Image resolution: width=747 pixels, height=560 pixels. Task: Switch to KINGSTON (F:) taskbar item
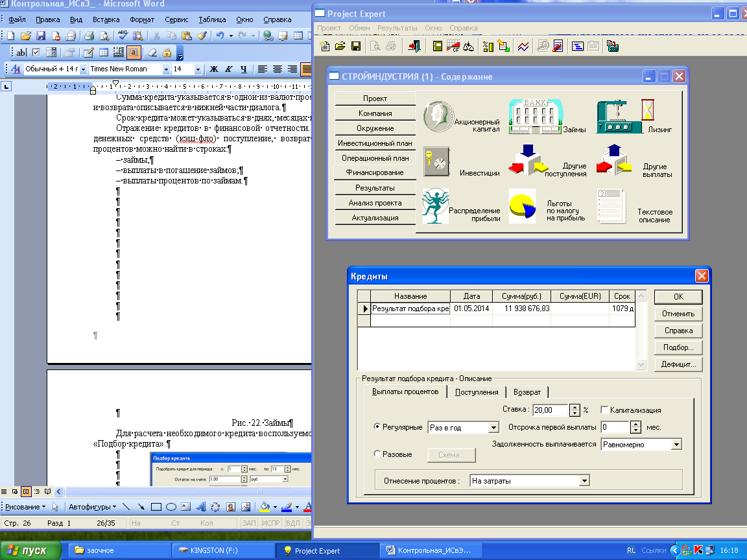point(222,550)
